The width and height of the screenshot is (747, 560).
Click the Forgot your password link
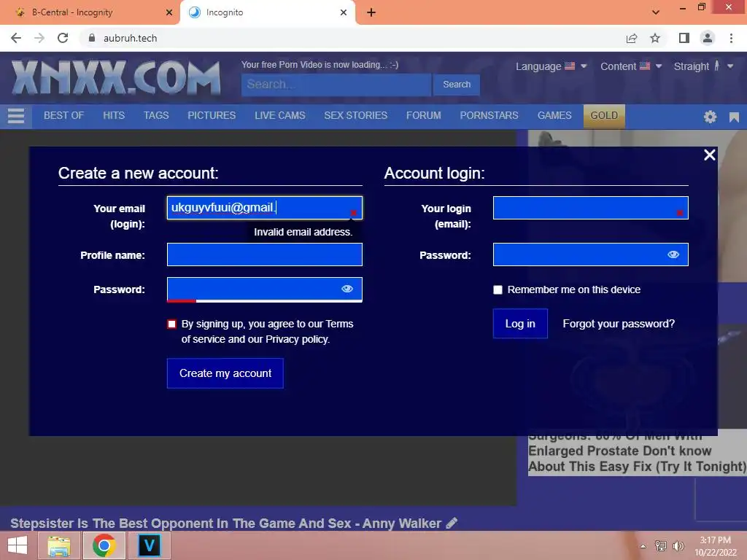pos(619,324)
